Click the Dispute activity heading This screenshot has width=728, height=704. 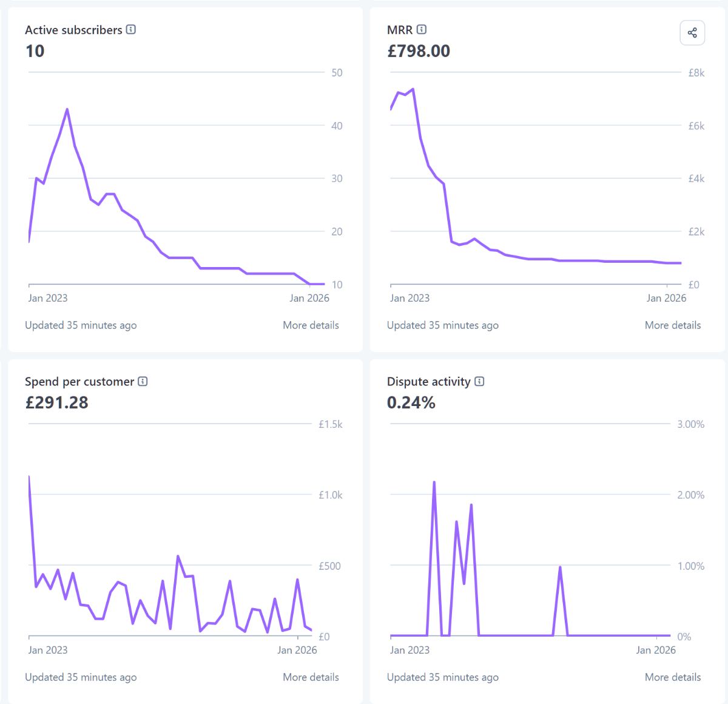429,382
